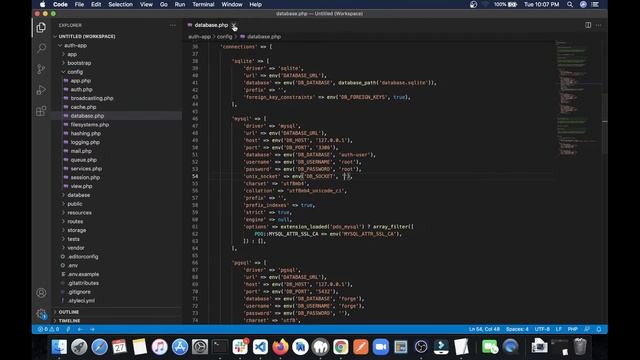Open the Search view in activity bar
The width and height of the screenshot is (640, 360).
(41, 48)
